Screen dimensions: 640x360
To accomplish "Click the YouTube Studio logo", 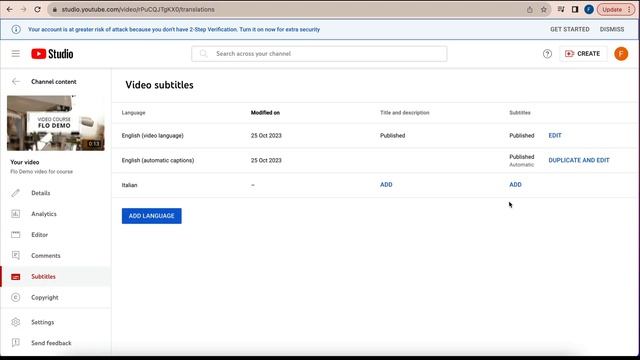I will click(52, 53).
